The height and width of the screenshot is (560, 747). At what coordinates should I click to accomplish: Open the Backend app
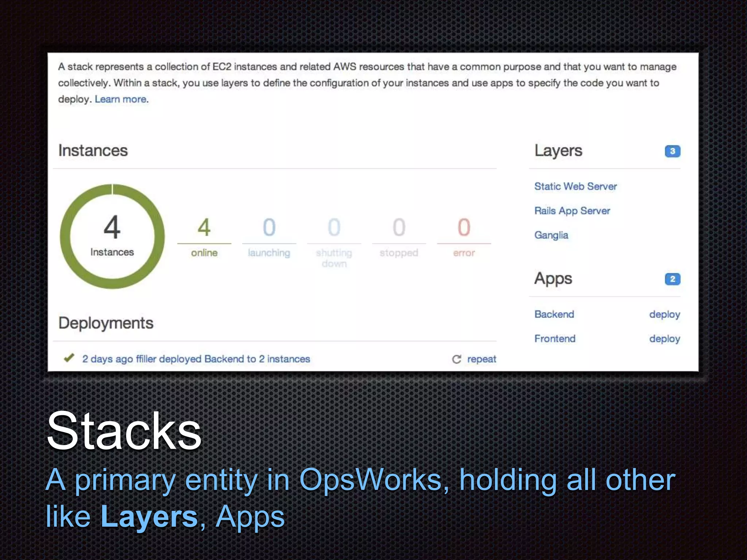tap(554, 314)
